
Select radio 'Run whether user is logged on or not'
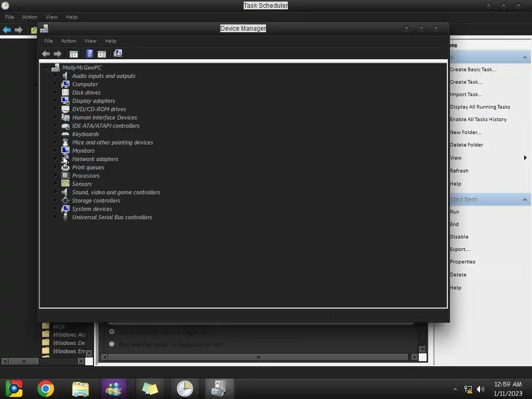(x=112, y=344)
